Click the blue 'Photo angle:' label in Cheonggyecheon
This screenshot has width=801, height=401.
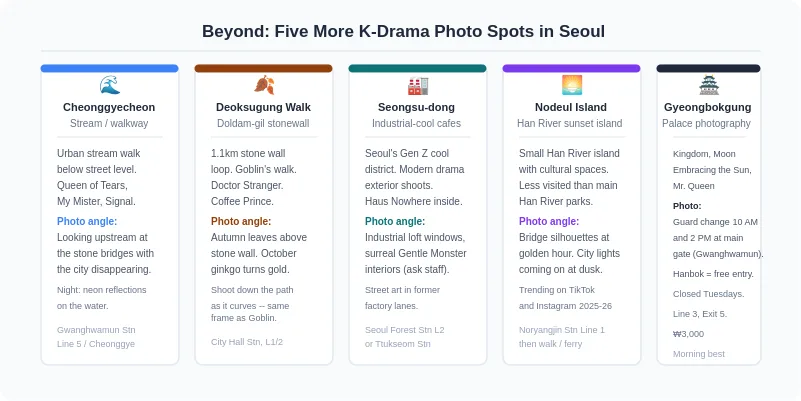[87, 221]
